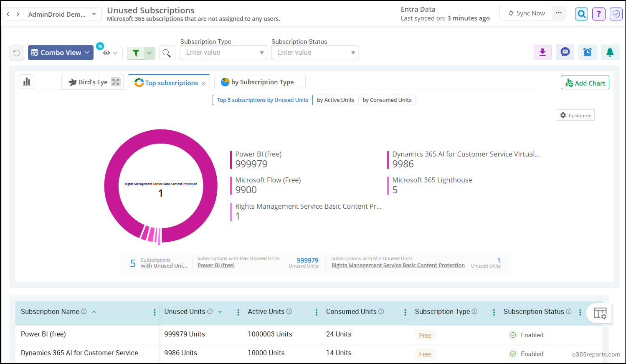Switch to the by Subscription Type tab
626x364 pixels.
260,82
